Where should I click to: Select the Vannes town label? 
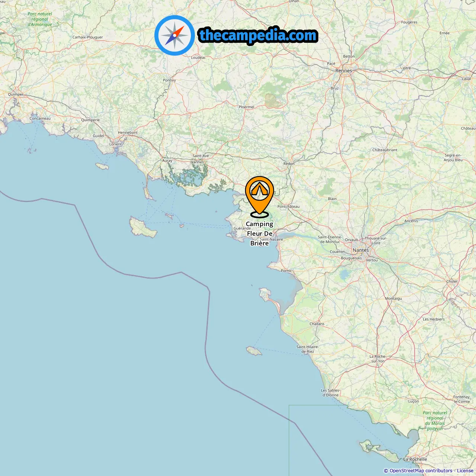[197, 162]
